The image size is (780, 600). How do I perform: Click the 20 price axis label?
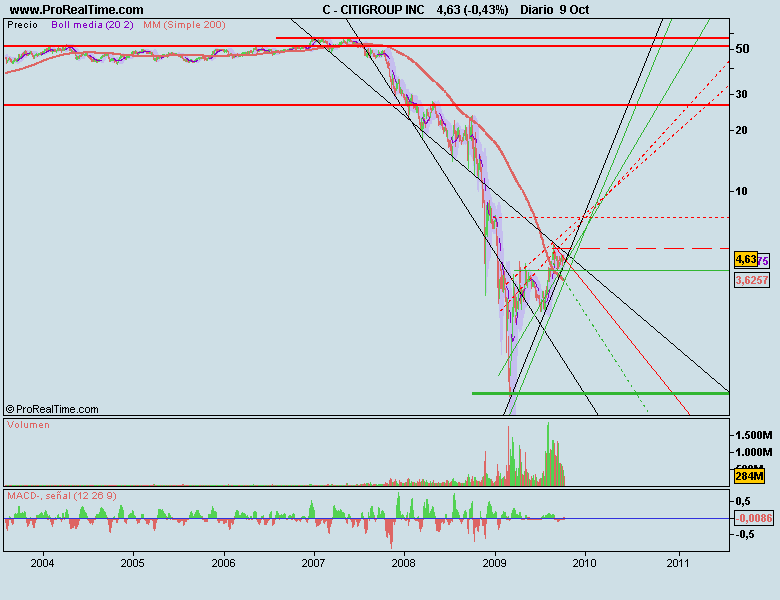click(741, 130)
